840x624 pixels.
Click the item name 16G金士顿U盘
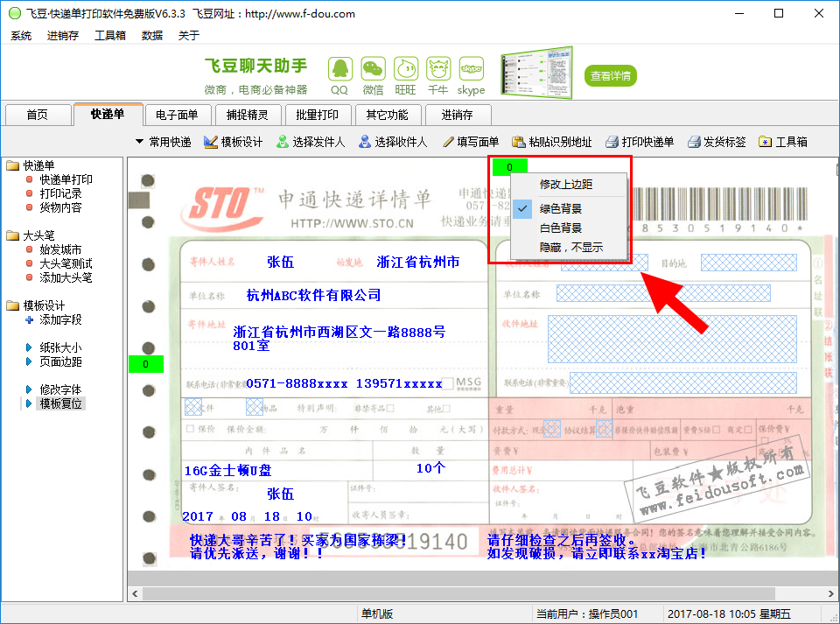[x=227, y=471]
